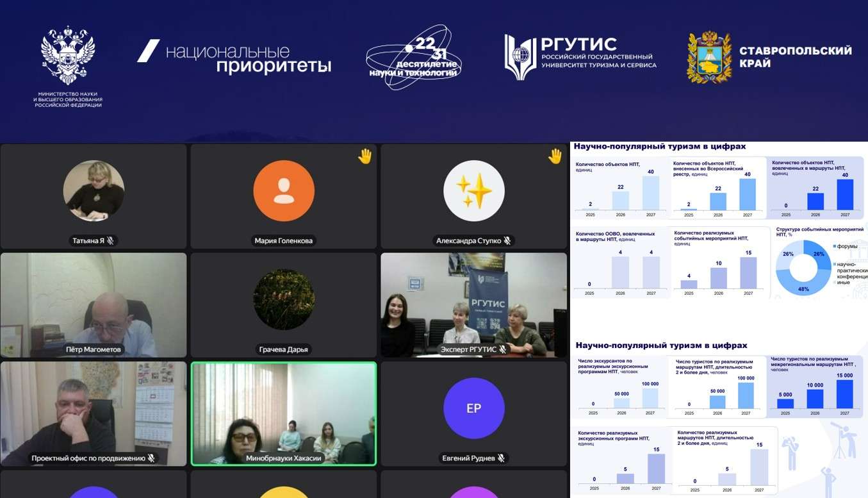This screenshot has width=868, height=498.
Task: Click the muted mic icon next to Александра Ступко name
Action: [507, 241]
